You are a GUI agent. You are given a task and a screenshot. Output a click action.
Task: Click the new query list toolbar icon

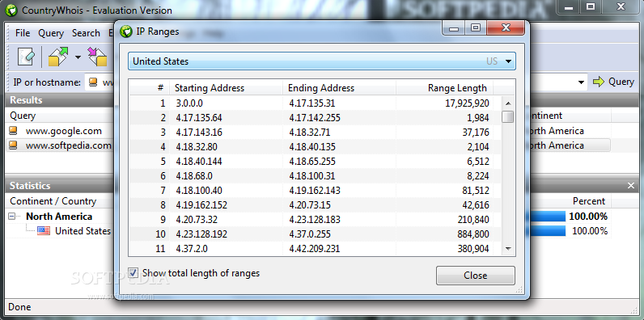[26, 57]
